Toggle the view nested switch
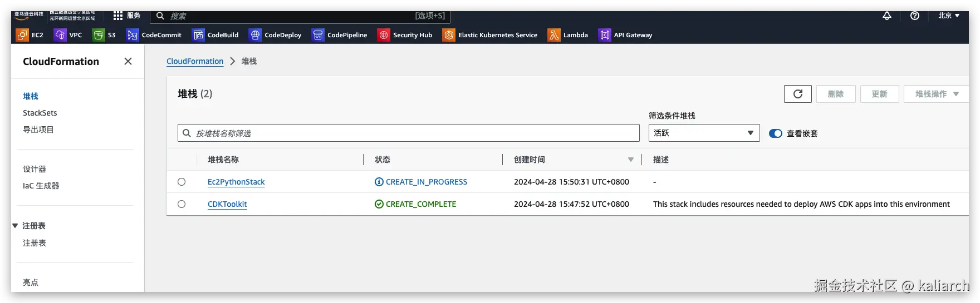 pos(776,133)
